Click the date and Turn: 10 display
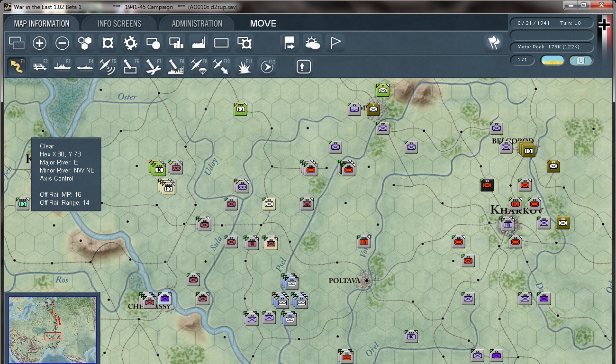Screen dimensions: 616x364 point(552,23)
